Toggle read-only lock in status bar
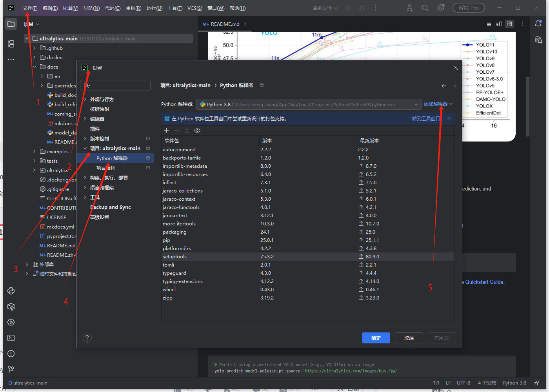 pyautogui.click(x=536, y=383)
